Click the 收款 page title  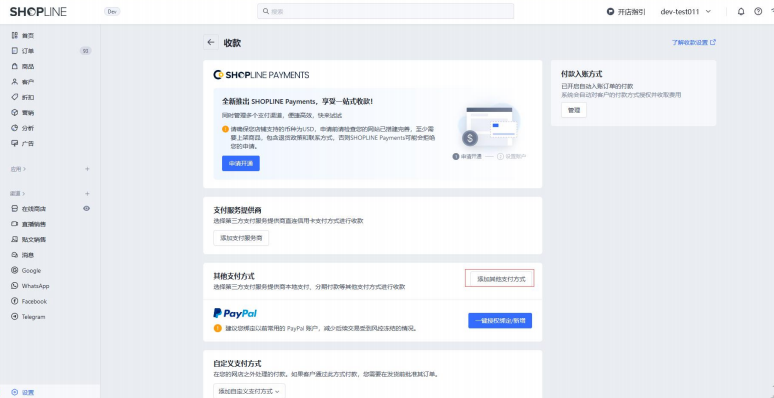[232, 43]
